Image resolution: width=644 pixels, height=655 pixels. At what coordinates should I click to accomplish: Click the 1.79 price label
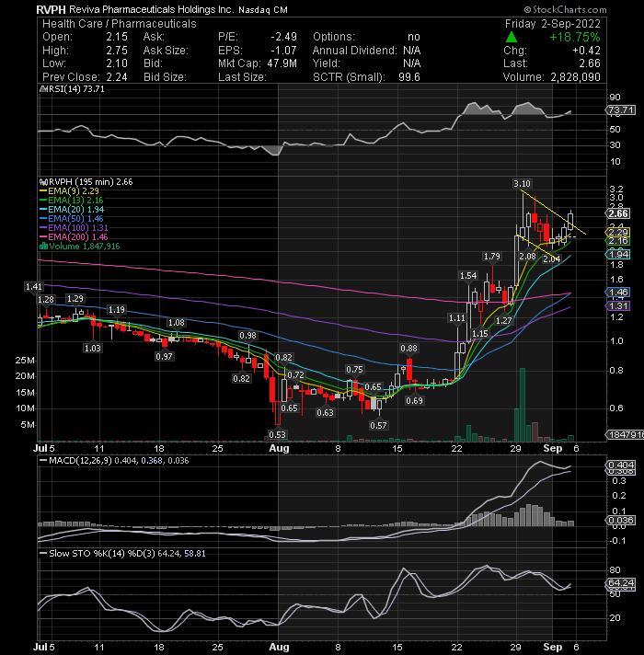pyautogui.click(x=491, y=256)
